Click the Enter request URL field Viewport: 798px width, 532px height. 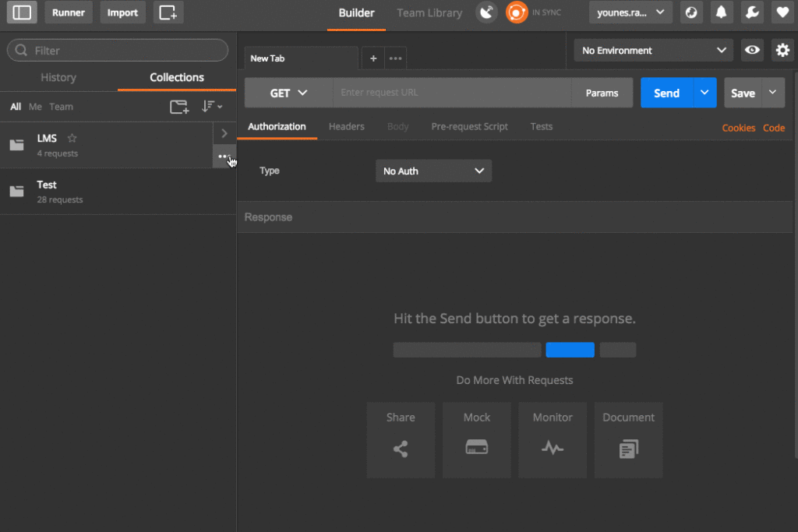[452, 93]
